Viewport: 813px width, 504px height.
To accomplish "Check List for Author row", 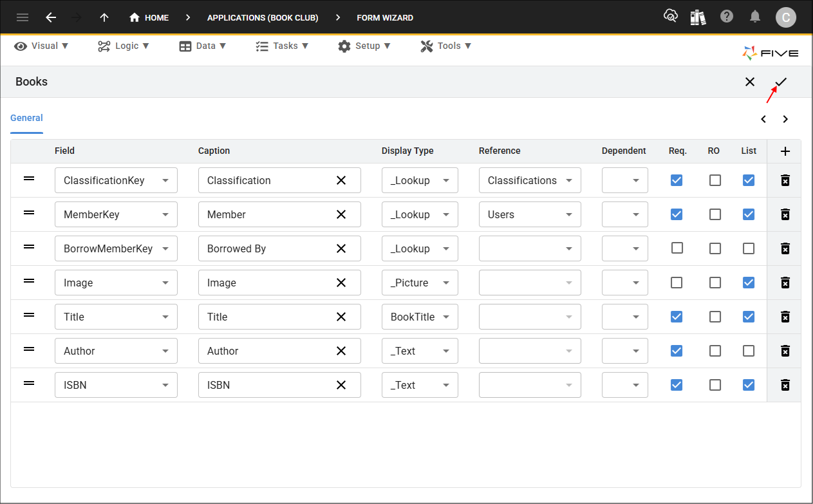I will point(749,351).
